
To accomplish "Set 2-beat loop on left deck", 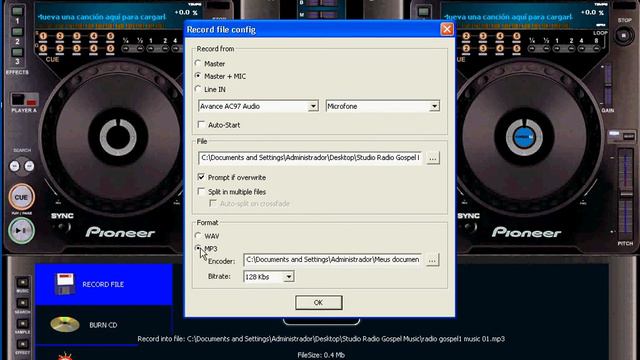I will click(x=165, y=49).
